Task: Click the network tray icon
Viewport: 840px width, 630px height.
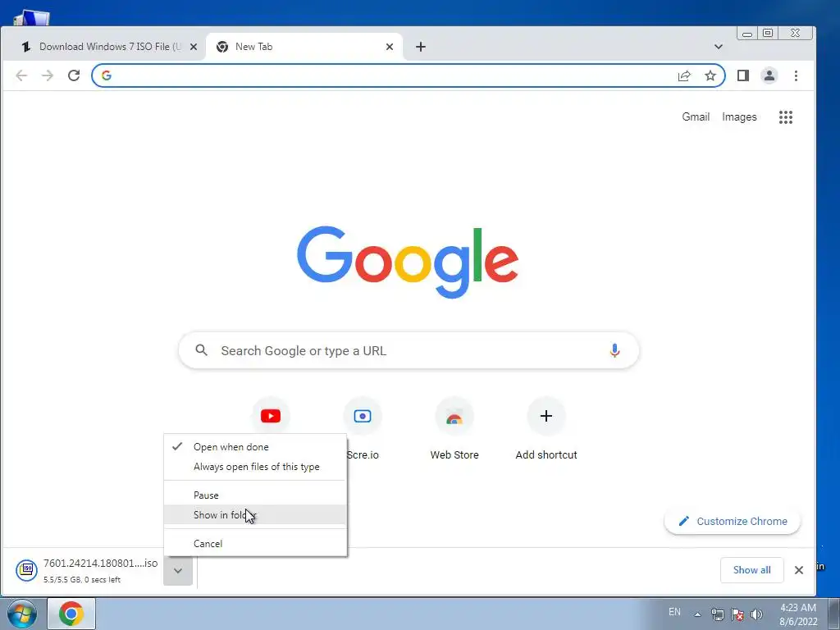Action: tap(717, 614)
